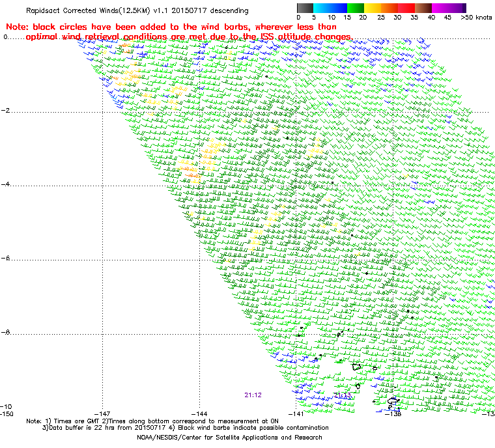The width and height of the screenshot is (495, 448).
Task: Click the '-6' latitude axis label
Action: pyautogui.click(x=5, y=259)
